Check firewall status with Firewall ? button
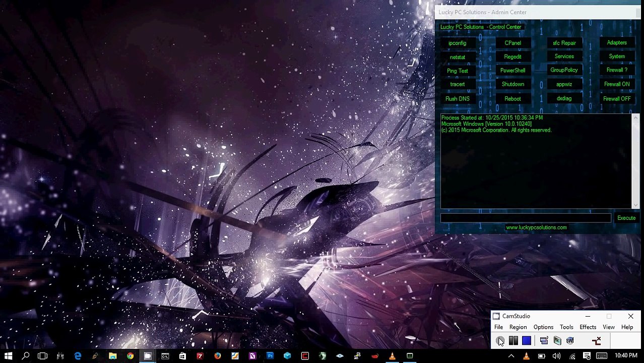This screenshot has height=363, width=644. (x=617, y=70)
